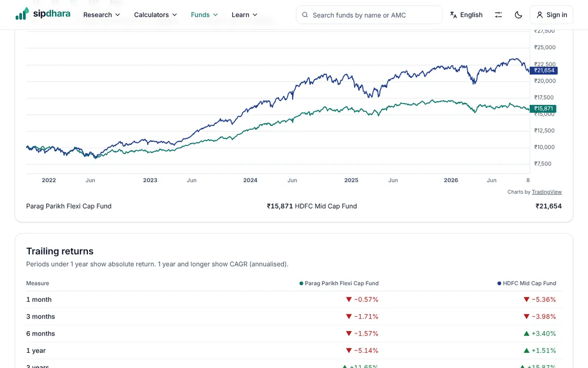Open display preferences sliders icon
This screenshot has height=368, width=588.
[498, 15]
